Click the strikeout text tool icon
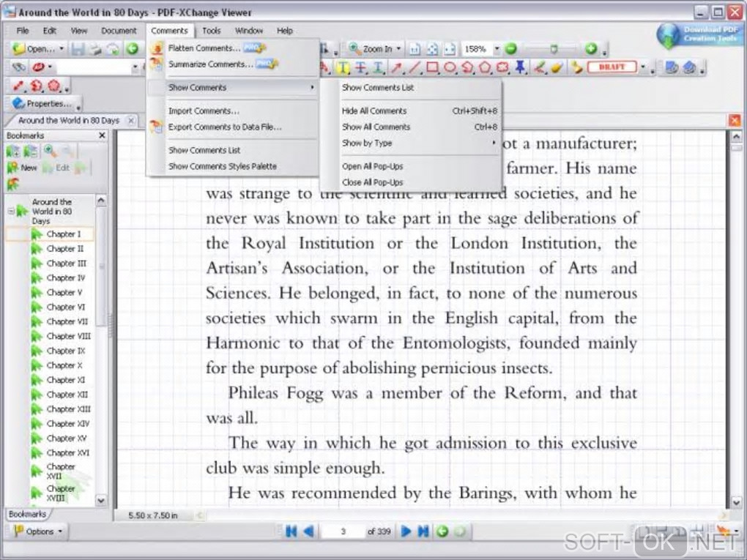The width and height of the screenshot is (747, 560). point(360,67)
